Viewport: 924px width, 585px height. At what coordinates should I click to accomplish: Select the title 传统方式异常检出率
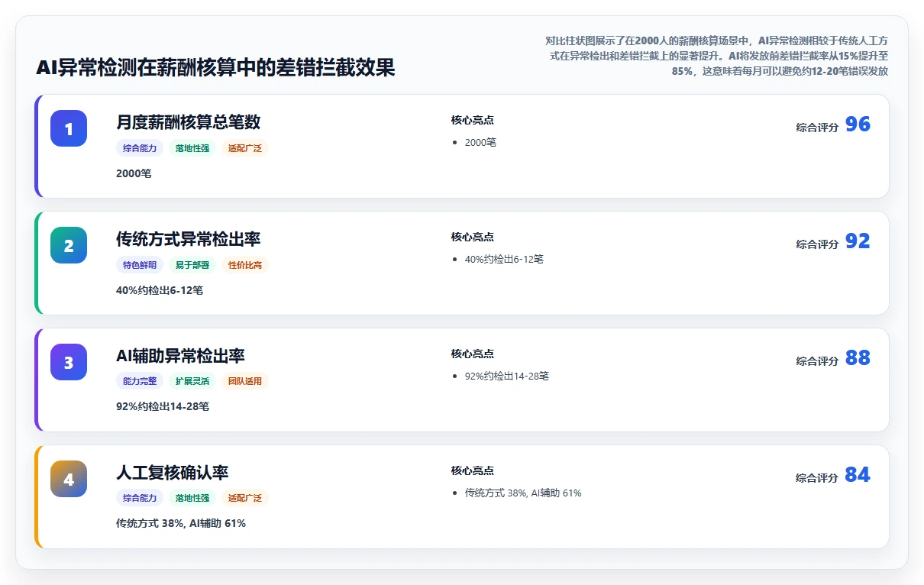[x=189, y=239]
